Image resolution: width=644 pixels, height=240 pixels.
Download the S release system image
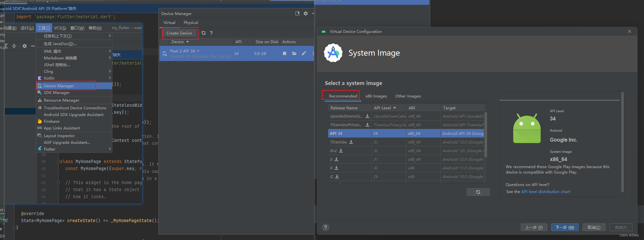coord(336,159)
